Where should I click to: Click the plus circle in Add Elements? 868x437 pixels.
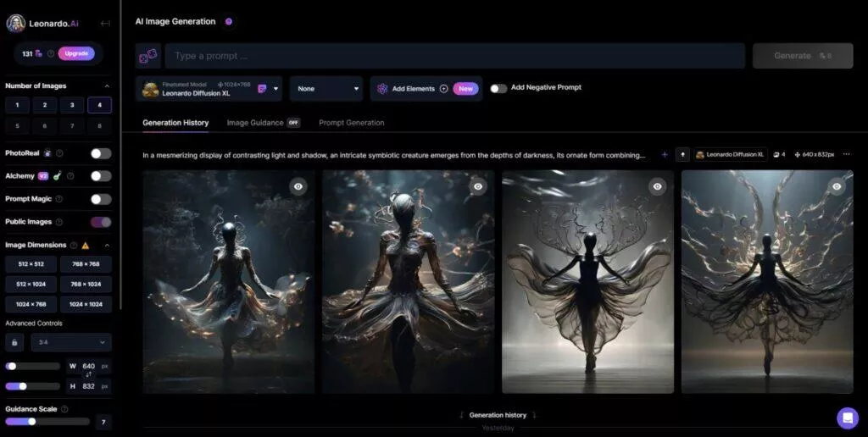(443, 89)
